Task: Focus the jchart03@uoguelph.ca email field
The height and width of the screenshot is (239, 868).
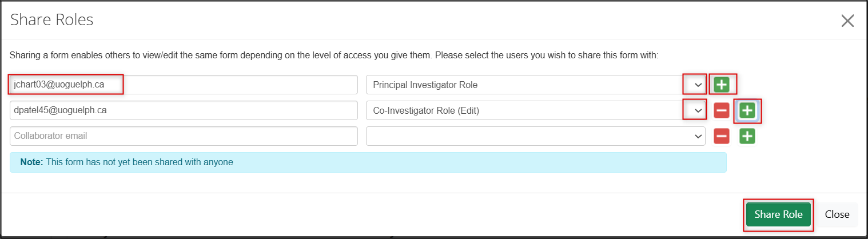Action: (183, 85)
